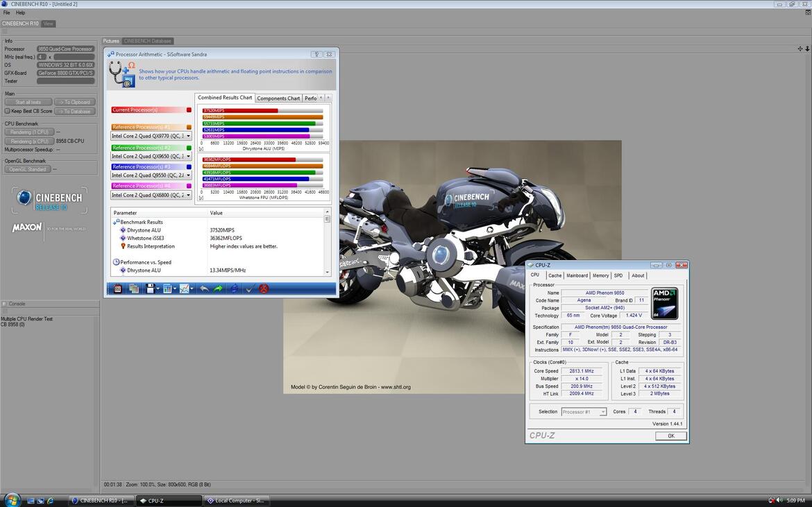
Task: Open the line graph icon dropdown arrow
Action: [x=192, y=289]
